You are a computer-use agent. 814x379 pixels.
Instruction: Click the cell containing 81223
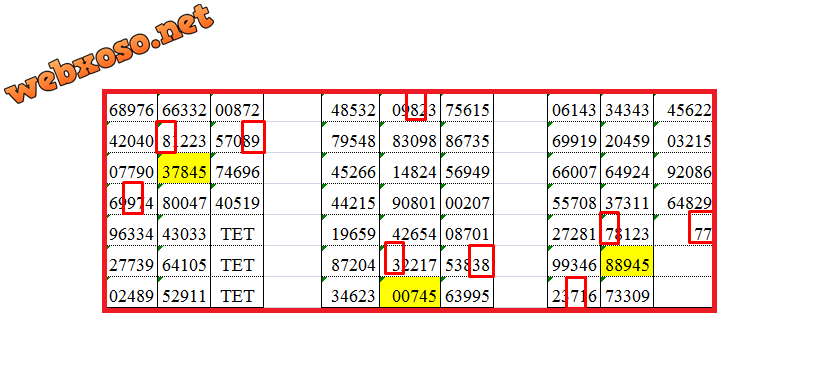click(x=184, y=138)
